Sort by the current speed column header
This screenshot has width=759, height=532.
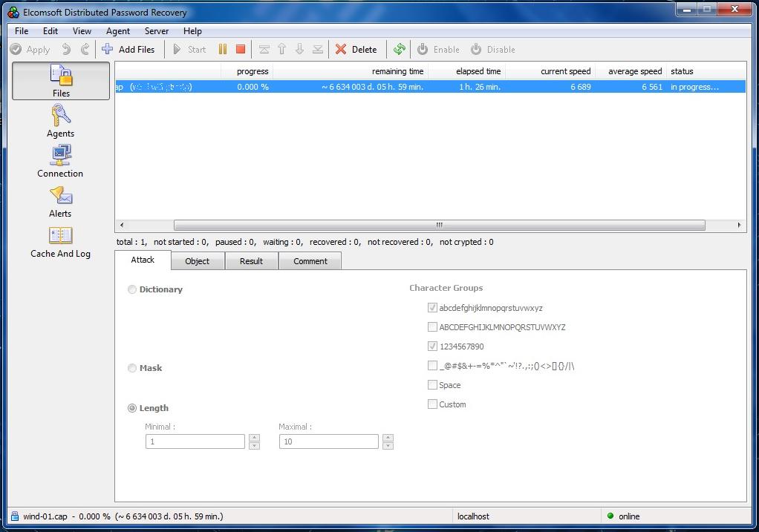click(x=550, y=71)
